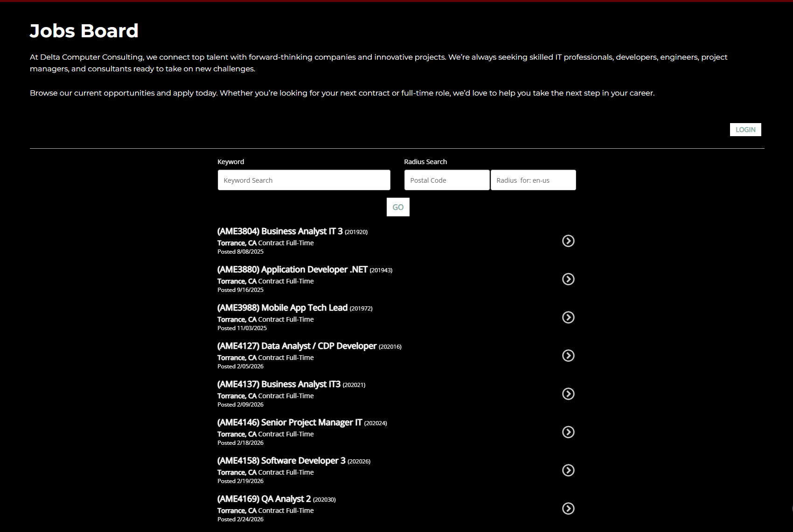Image resolution: width=793 pixels, height=532 pixels.
Task: Open the Business Analyst IT 3 (AME3804) arrow icon
Action: click(568, 241)
